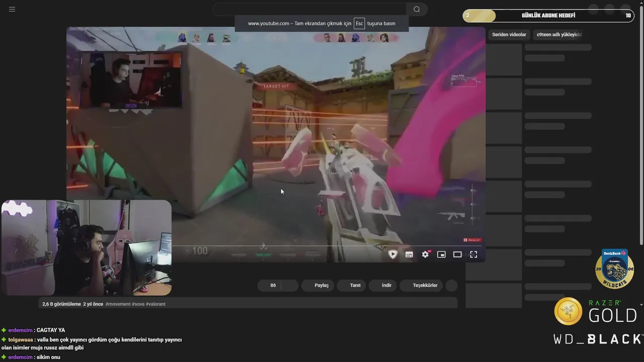The image size is (644, 362).
Task: Like the video showing 86 likes
Action: click(x=269, y=286)
